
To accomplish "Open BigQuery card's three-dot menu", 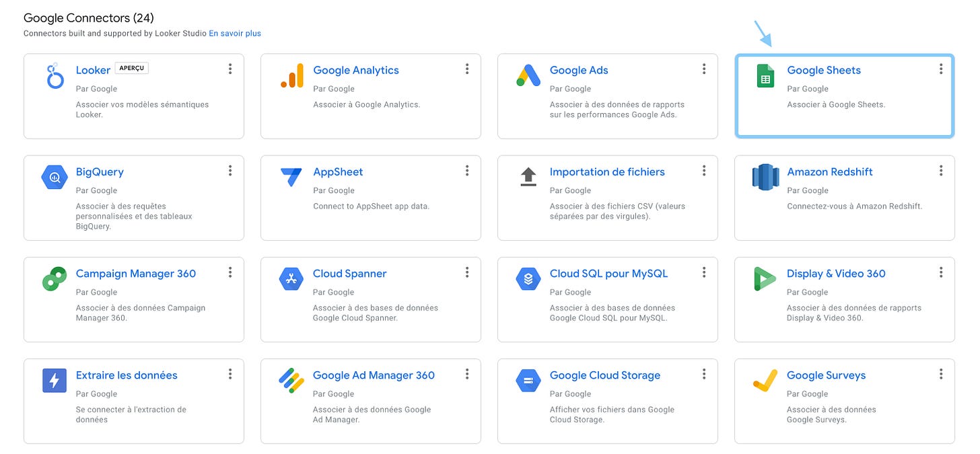I will coord(230,171).
